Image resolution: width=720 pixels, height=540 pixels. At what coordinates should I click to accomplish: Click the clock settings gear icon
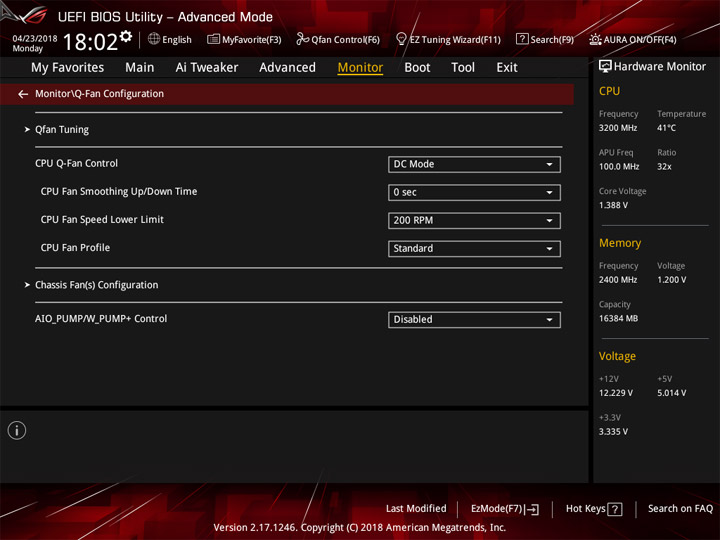[126, 36]
